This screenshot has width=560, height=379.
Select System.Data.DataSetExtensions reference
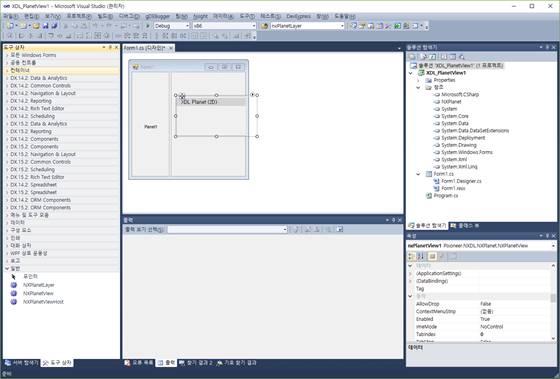475,131
